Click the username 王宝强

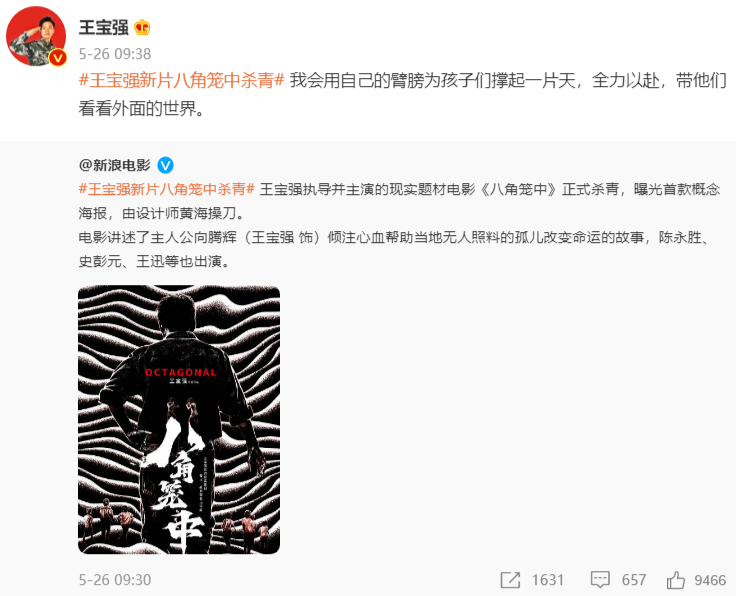coord(103,27)
